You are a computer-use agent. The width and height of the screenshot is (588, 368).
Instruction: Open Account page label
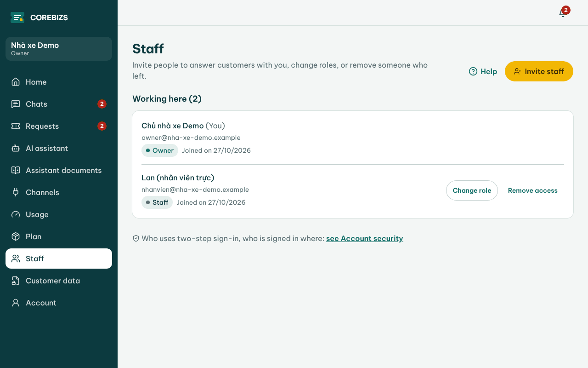[41, 303]
